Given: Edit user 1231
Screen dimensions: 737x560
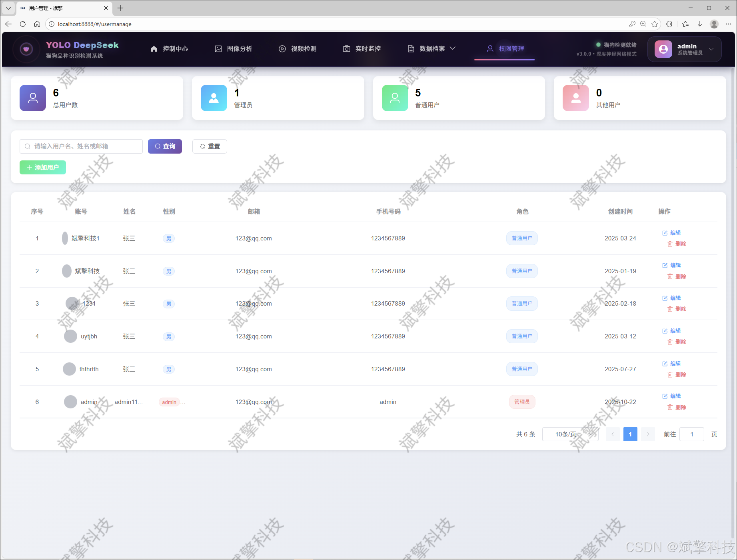Looking at the screenshot, I should (x=671, y=298).
